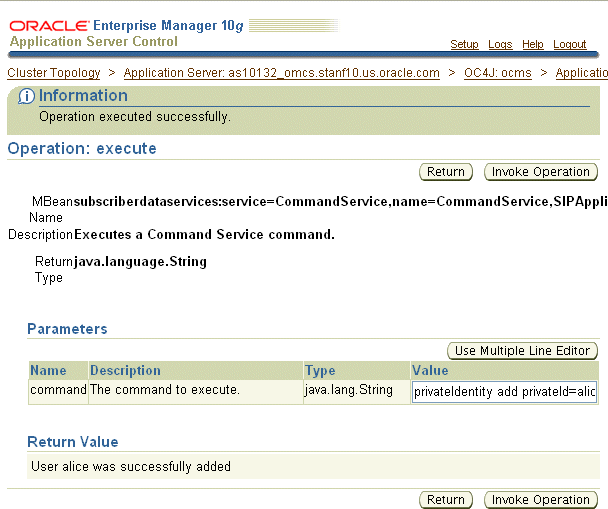Click the top Invoke Operation button
608x509 pixels.
coord(541,172)
